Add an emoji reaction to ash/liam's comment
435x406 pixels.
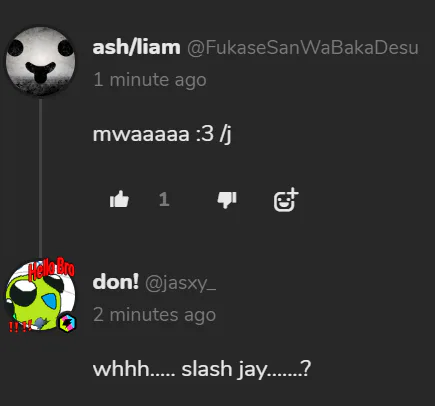click(x=286, y=200)
